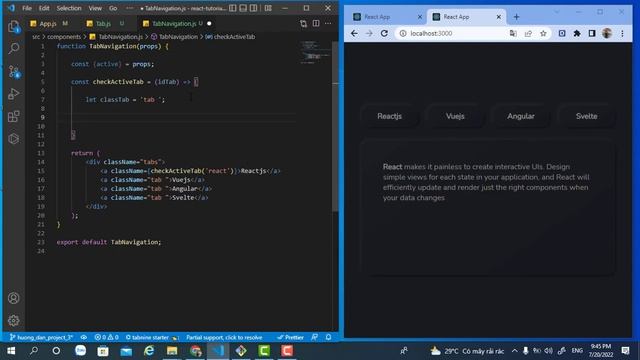
Task: Go back in the browser
Action: 354,33
